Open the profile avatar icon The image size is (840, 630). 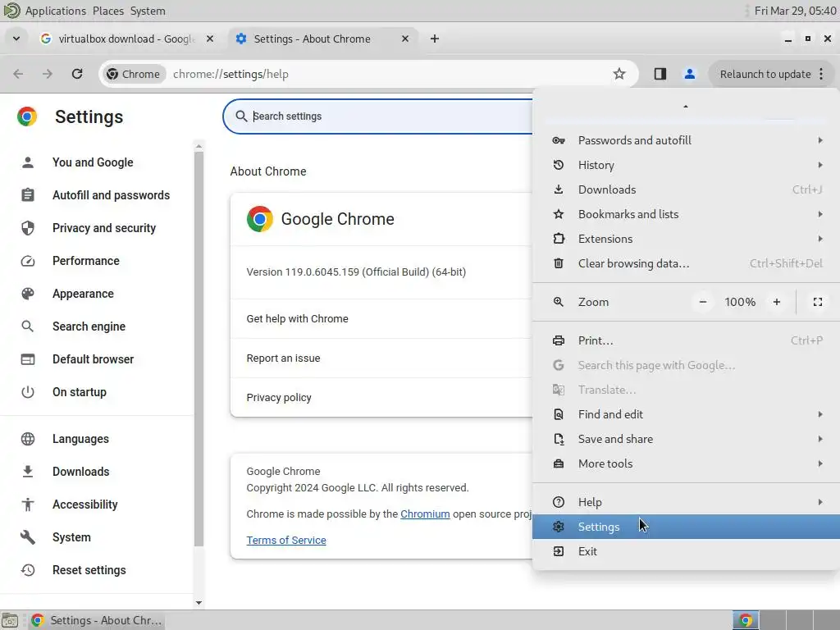(689, 74)
